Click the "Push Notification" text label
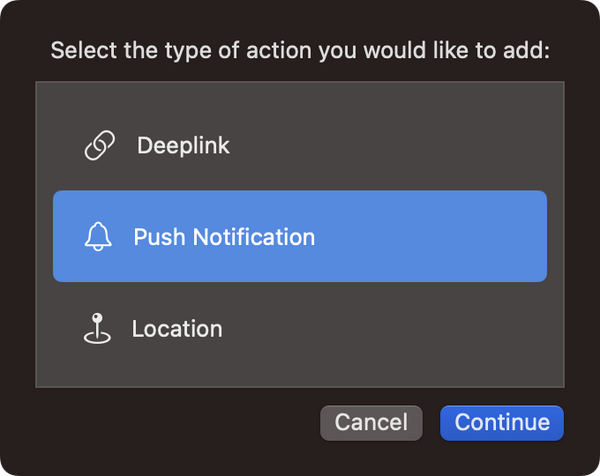This screenshot has width=600, height=476. click(224, 237)
